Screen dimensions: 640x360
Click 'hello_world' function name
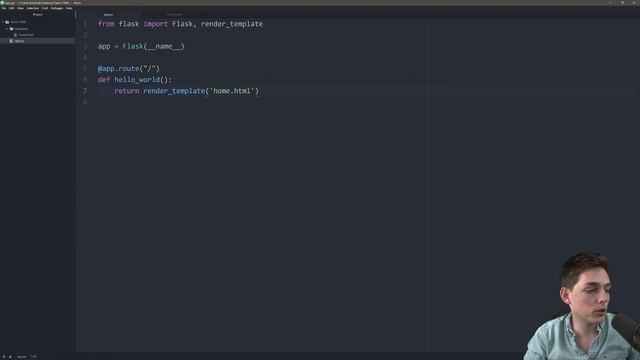coord(137,80)
